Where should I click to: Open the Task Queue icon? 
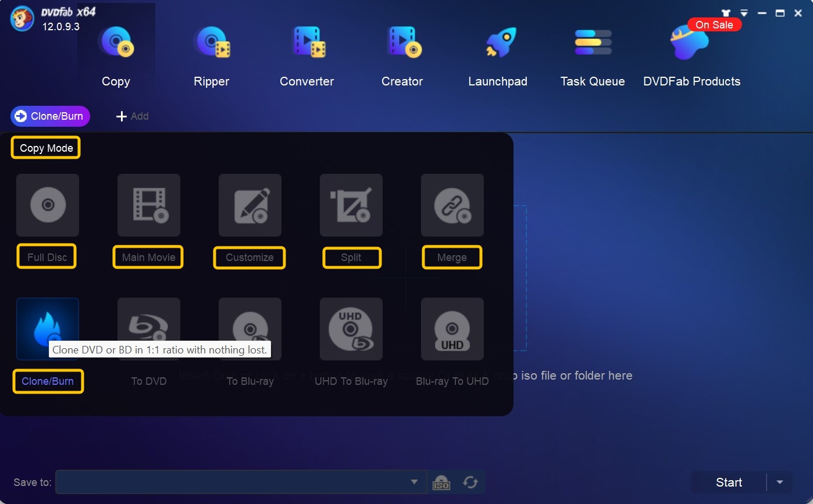point(593,42)
